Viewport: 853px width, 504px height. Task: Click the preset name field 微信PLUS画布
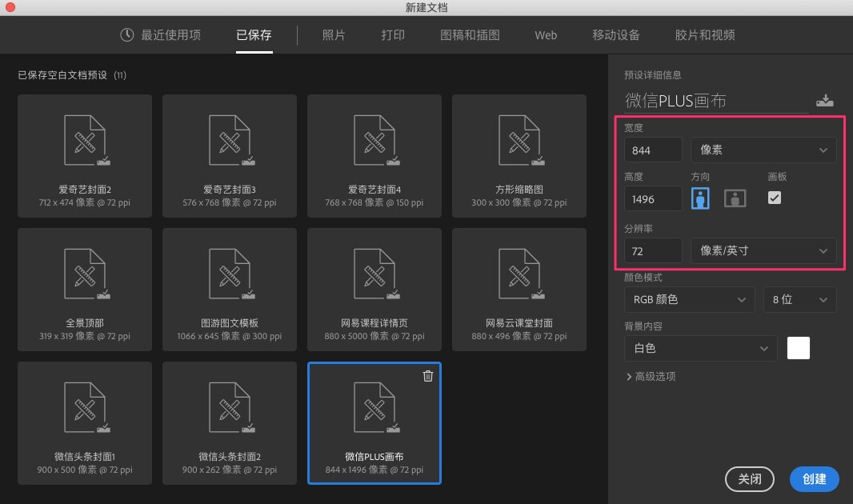pos(716,101)
